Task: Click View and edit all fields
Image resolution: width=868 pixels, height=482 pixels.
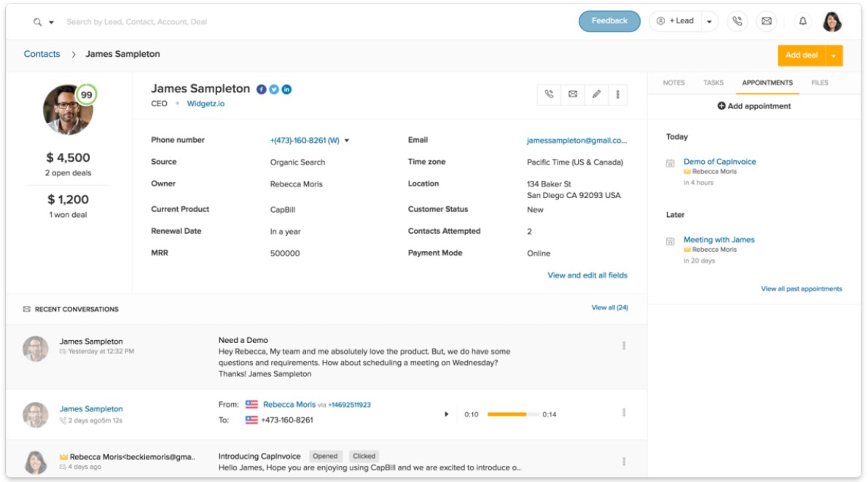Action: click(587, 275)
